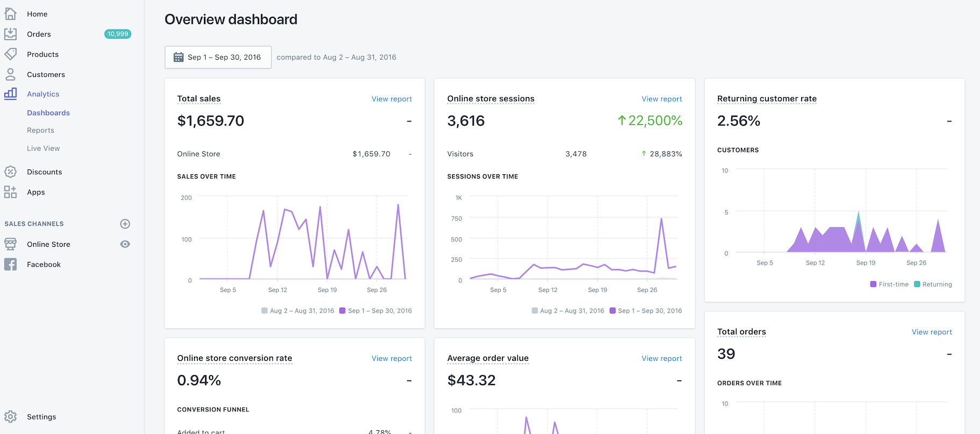Open the Sep 1 – Sep 30 date picker
Viewport: 980px width, 434px height.
click(x=218, y=58)
